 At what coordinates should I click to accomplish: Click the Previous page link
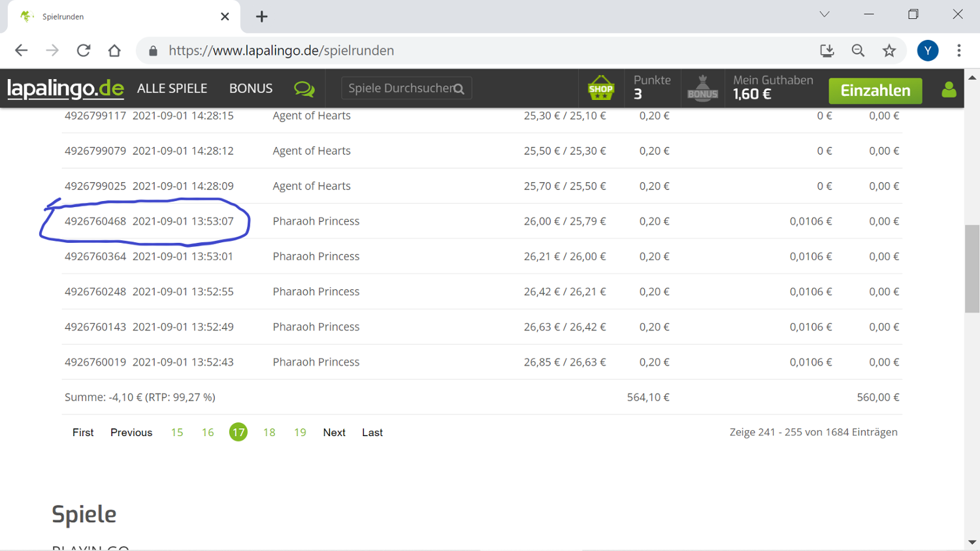131,432
